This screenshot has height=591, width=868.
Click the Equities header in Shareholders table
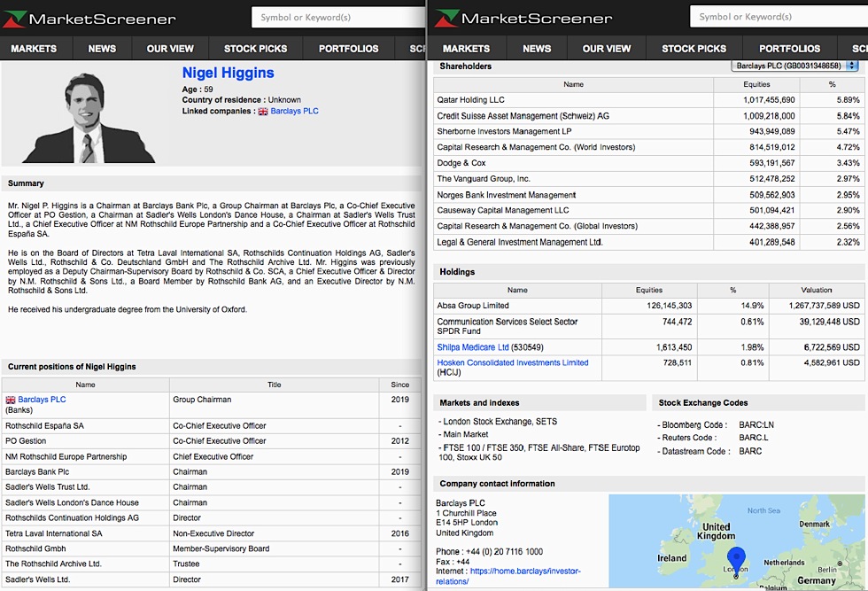[x=756, y=85]
